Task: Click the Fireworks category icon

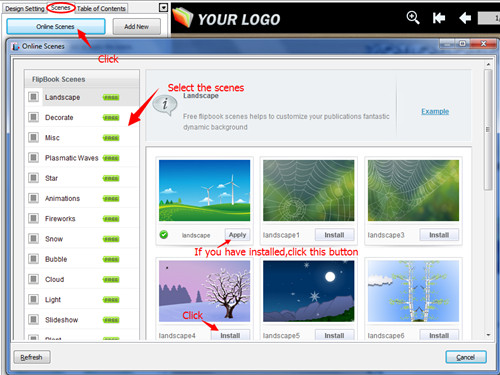Action: (33, 218)
